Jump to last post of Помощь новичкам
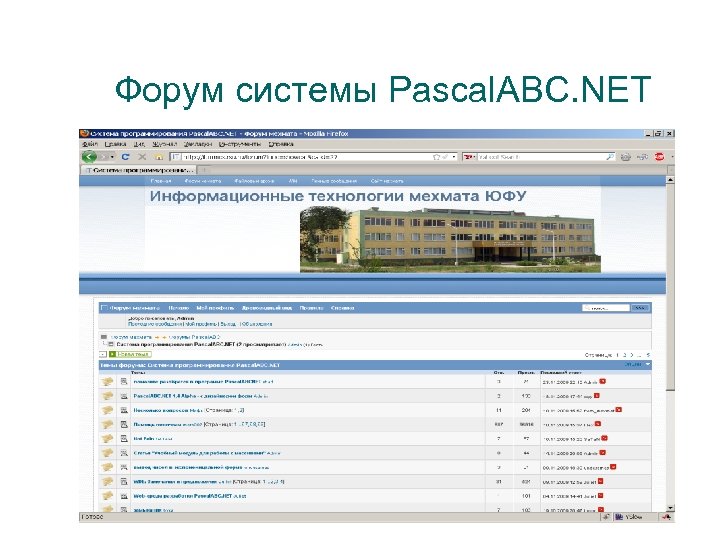 coord(598,424)
